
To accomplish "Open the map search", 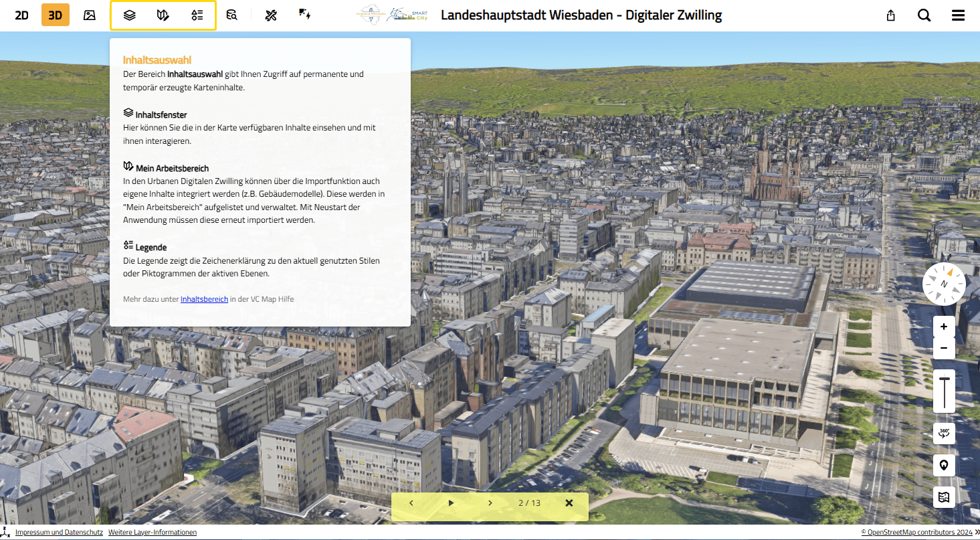I will click(x=924, y=15).
